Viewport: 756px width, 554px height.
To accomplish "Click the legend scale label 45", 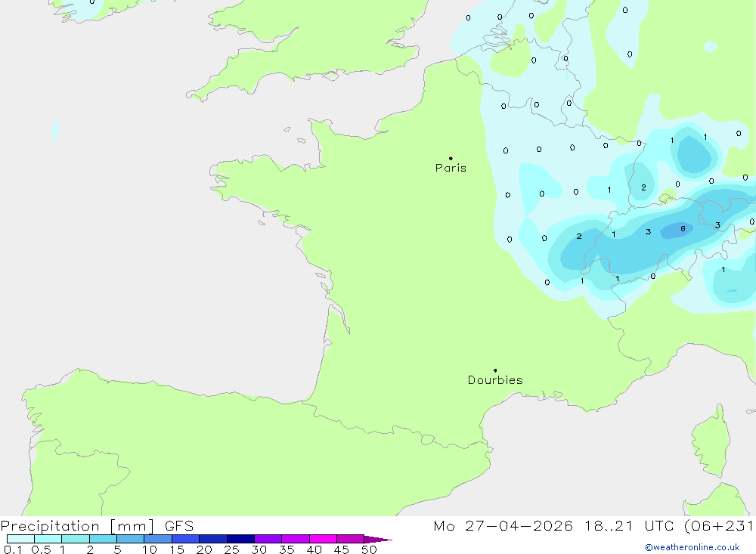I will (x=342, y=549).
